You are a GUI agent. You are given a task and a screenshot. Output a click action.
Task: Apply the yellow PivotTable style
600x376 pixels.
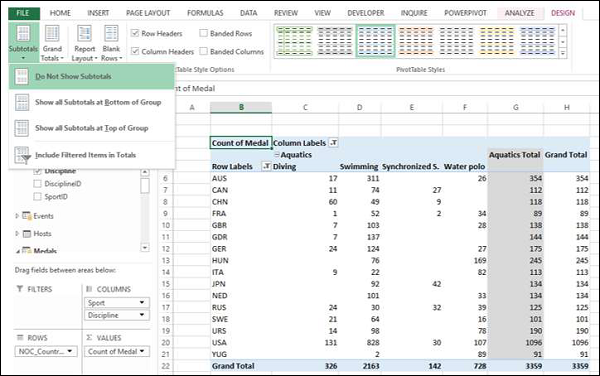point(497,41)
